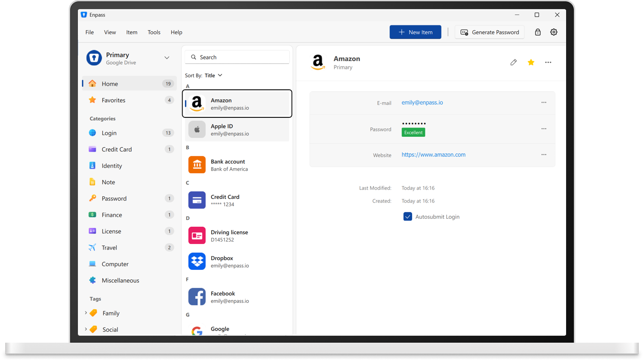Click the Identity category icon

point(92,165)
